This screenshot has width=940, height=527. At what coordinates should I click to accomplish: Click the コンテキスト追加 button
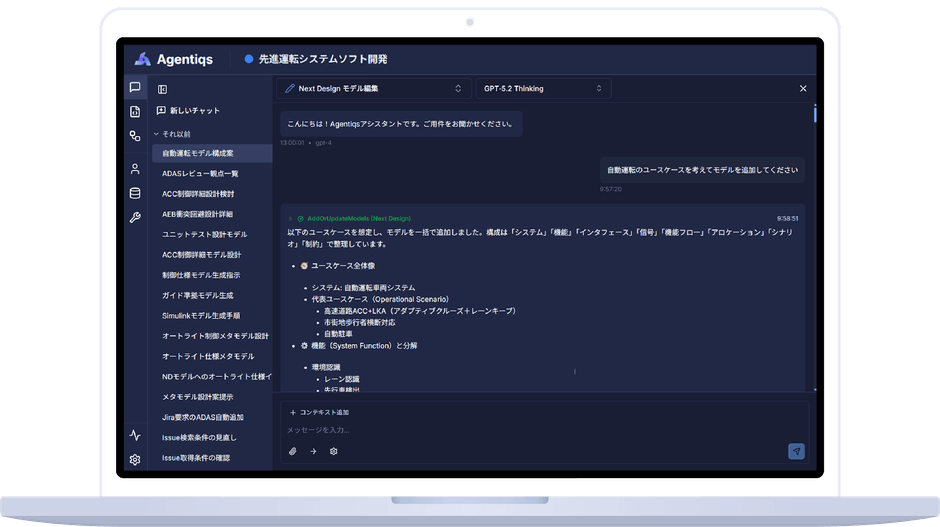tap(319, 412)
